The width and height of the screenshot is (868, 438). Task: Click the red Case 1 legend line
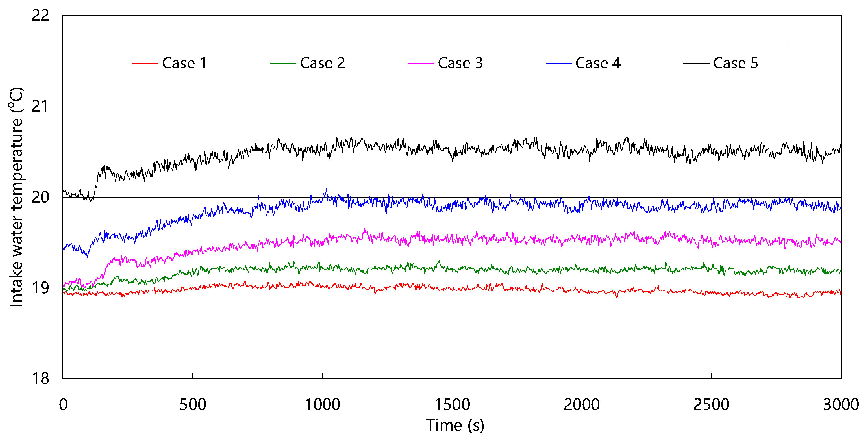[x=145, y=63]
